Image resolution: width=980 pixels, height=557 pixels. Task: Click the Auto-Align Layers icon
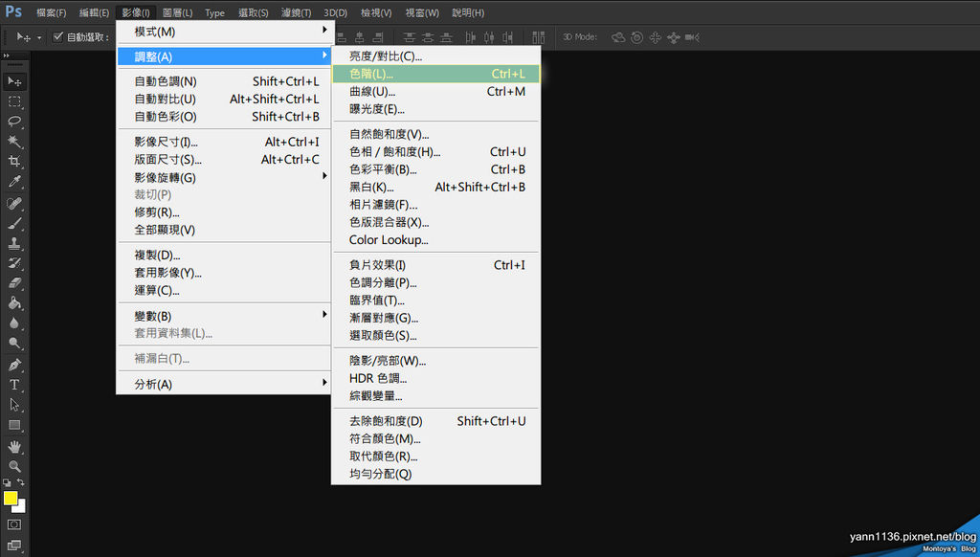pyautogui.click(x=538, y=37)
